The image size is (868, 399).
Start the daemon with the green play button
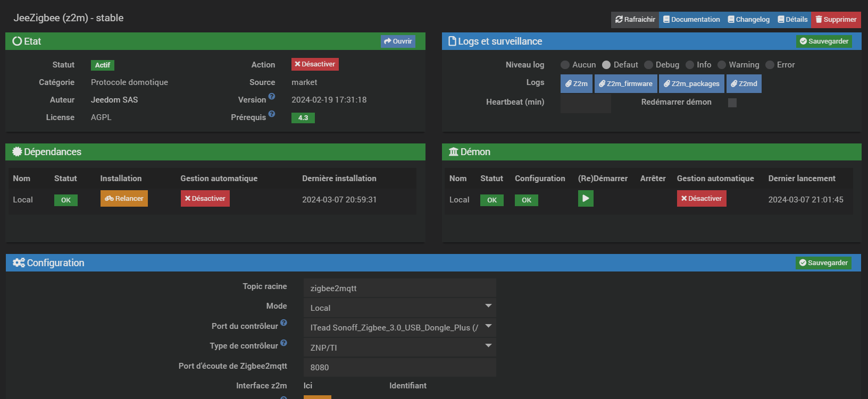(x=586, y=199)
